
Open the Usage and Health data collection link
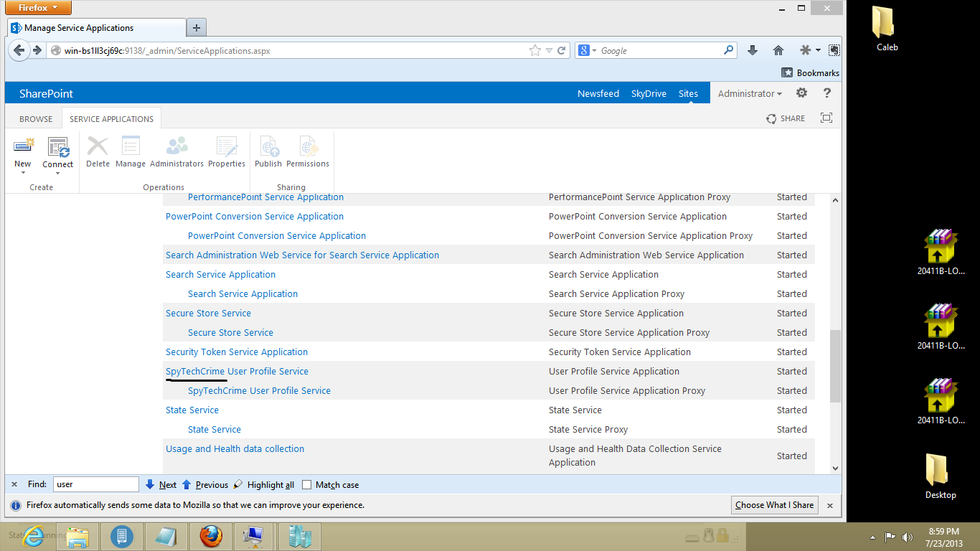(x=235, y=448)
